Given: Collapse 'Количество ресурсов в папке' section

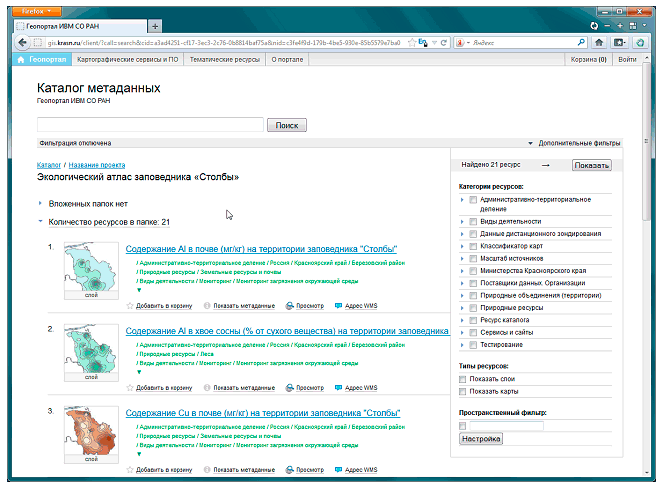Looking at the screenshot, I should [x=41, y=222].
